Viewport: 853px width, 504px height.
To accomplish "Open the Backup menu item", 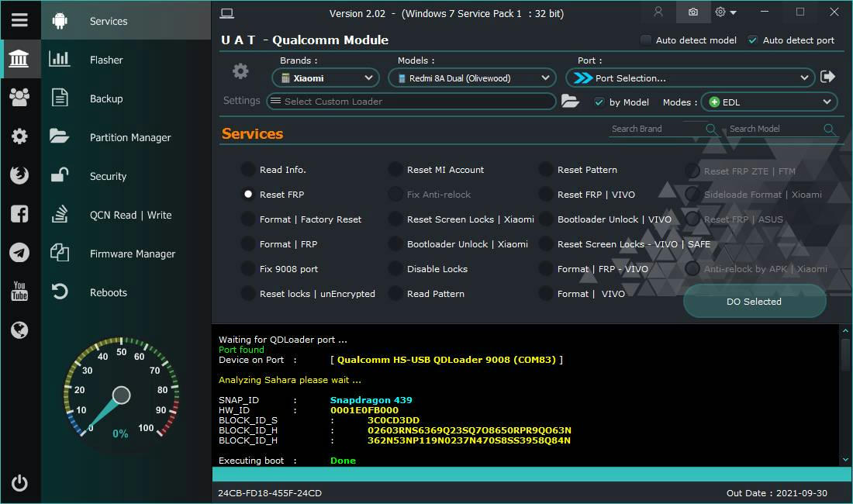I will 126,98.
